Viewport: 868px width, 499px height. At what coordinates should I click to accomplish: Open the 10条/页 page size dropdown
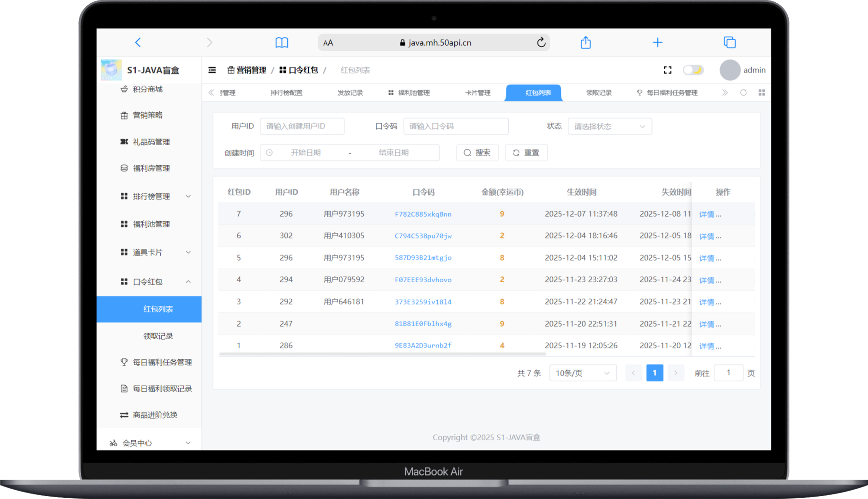click(x=583, y=373)
